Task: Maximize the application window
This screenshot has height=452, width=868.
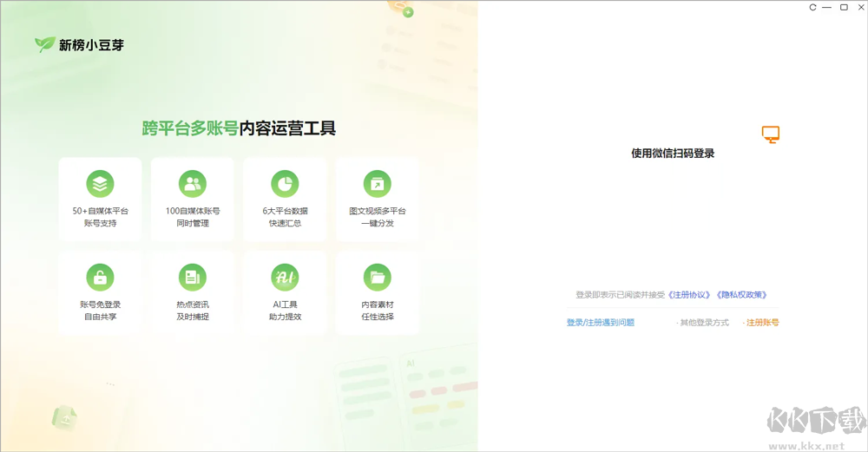Action: pyautogui.click(x=844, y=7)
